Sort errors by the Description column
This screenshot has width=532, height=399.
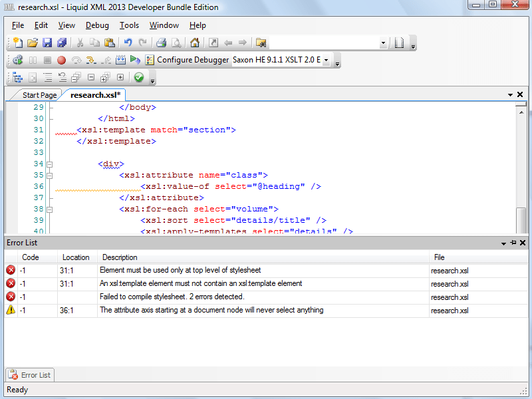(x=263, y=257)
